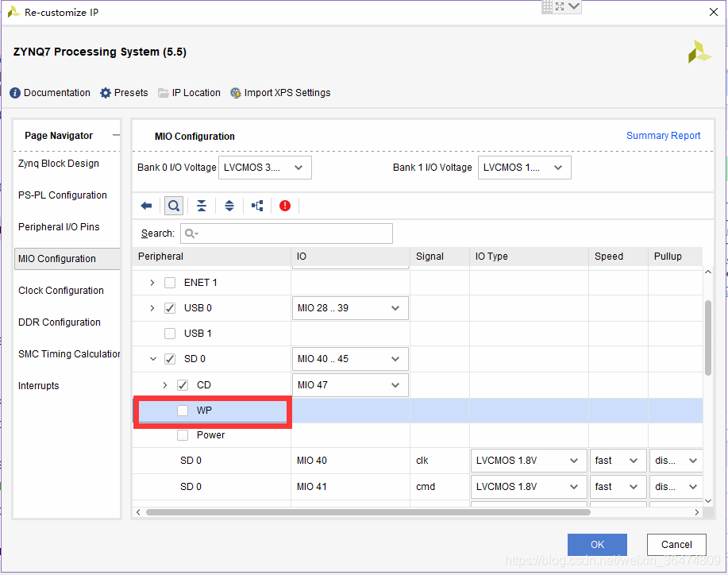Image resolution: width=728 pixels, height=575 pixels.
Task: Click the back arrow toolbar icon
Action: coord(146,206)
